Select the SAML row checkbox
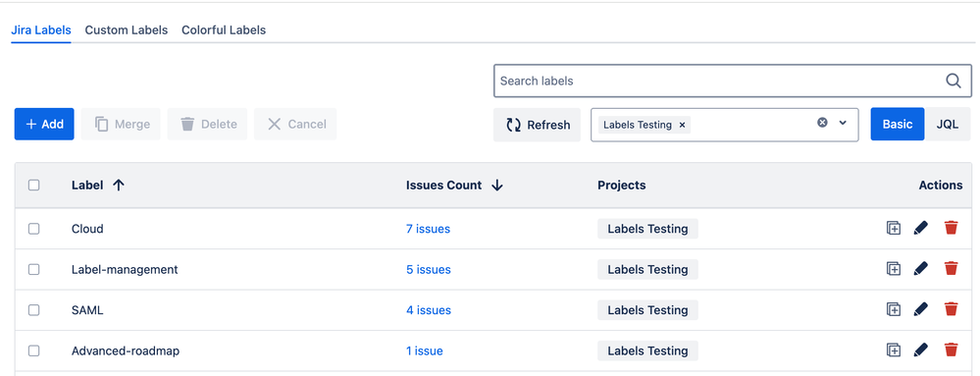Viewport: 980px width, 376px height. (33, 310)
